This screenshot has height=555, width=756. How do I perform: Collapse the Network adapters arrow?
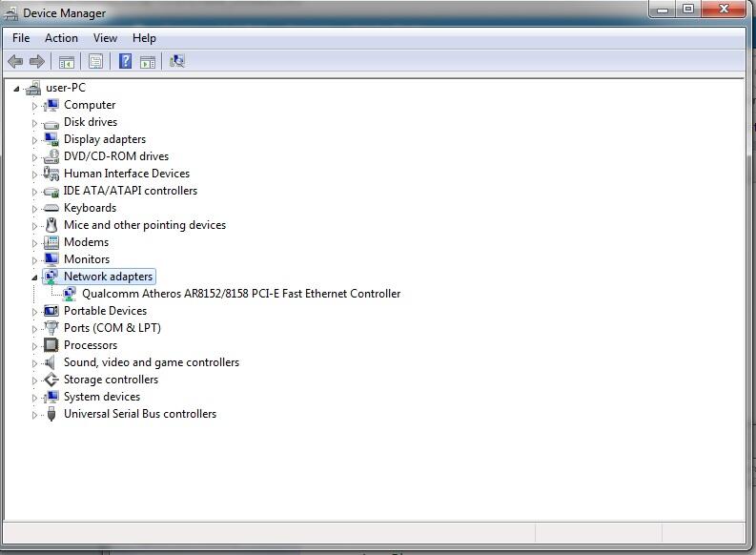coord(34,277)
